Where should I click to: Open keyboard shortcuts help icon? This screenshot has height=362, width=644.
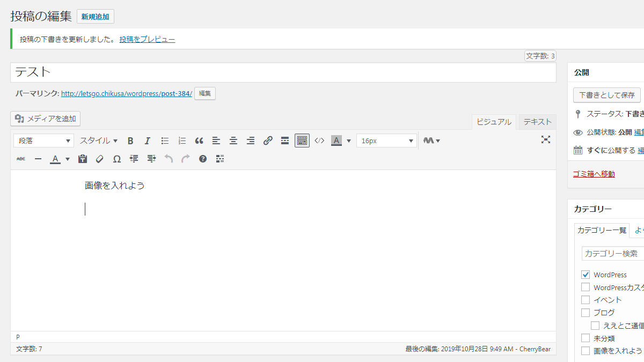coord(202,159)
